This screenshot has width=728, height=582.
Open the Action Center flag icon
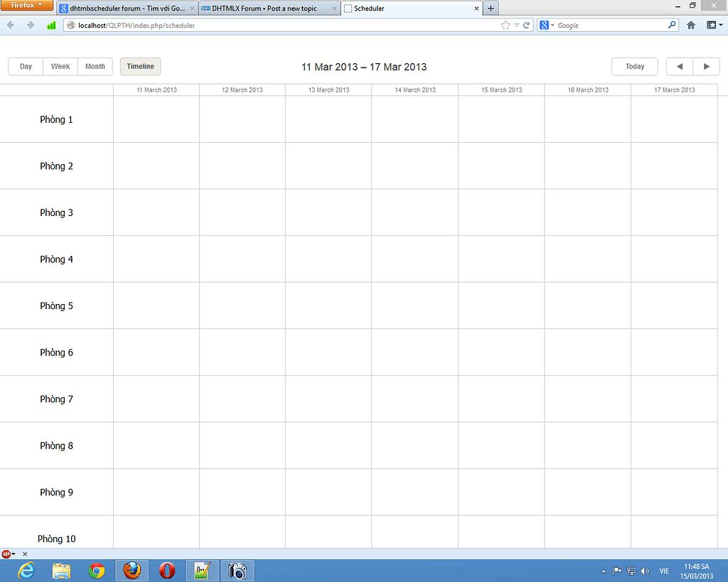(617, 571)
